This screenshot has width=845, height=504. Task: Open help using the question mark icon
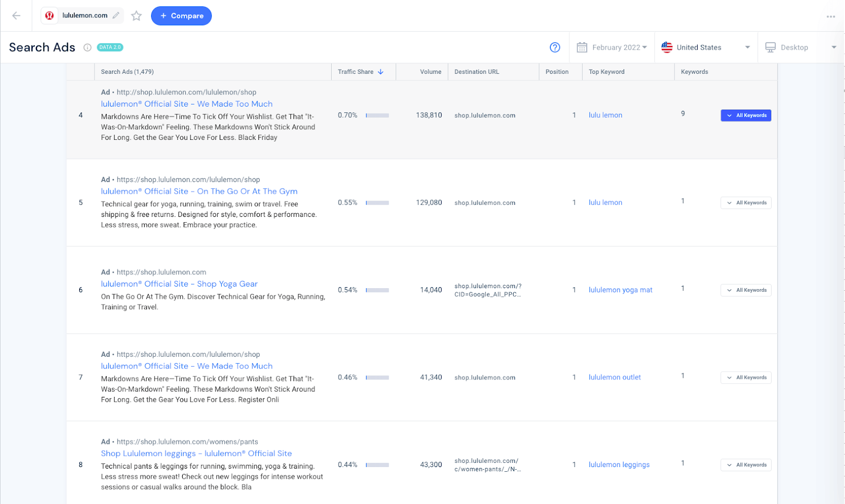pyautogui.click(x=555, y=47)
